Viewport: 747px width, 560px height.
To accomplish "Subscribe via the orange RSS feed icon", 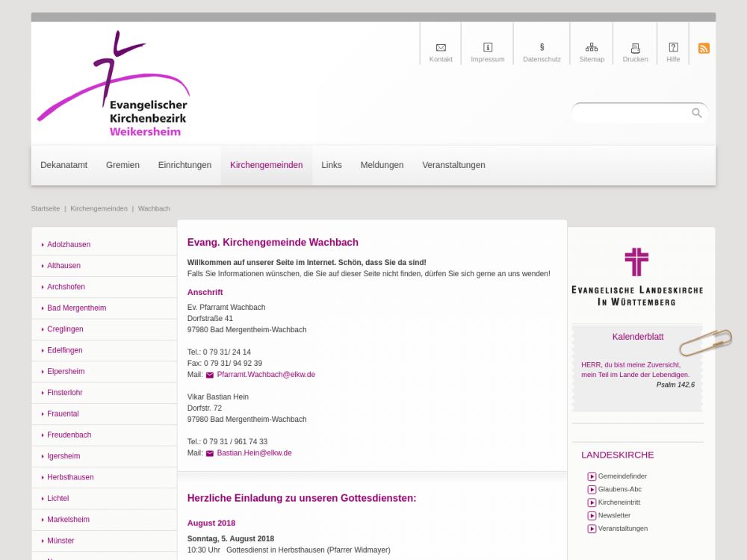I will pyautogui.click(x=704, y=49).
